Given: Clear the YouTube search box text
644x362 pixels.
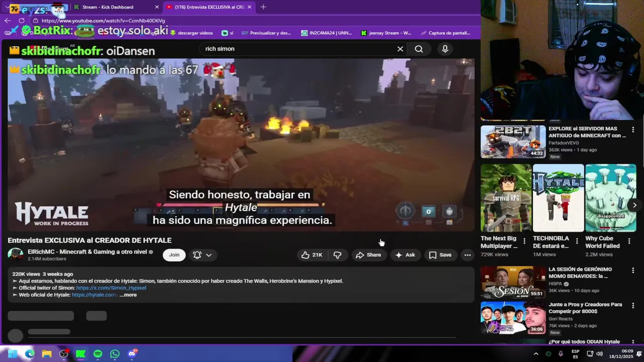Looking at the screenshot, I should (400, 49).
